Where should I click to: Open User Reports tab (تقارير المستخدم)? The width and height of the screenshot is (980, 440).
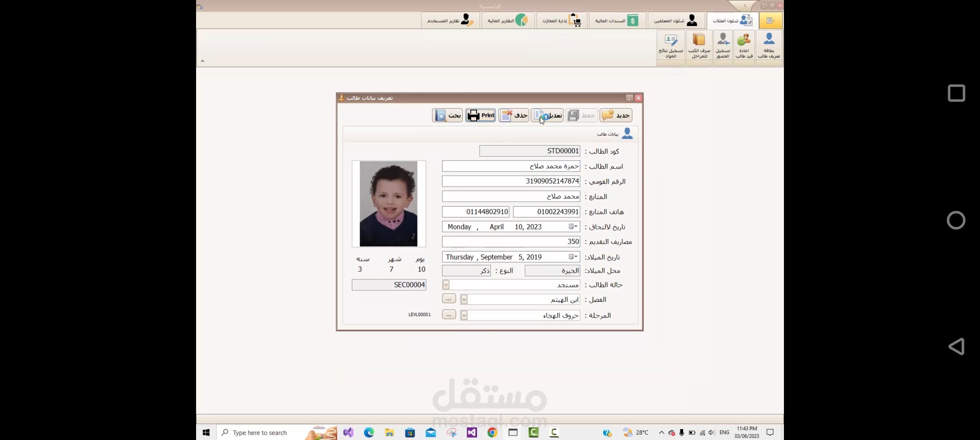[450, 20]
